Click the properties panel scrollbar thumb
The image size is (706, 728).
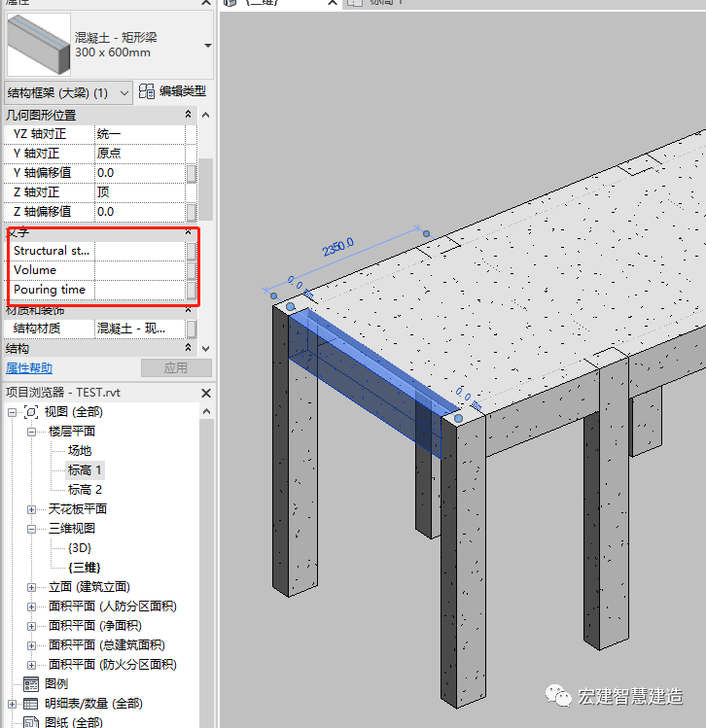click(x=206, y=189)
